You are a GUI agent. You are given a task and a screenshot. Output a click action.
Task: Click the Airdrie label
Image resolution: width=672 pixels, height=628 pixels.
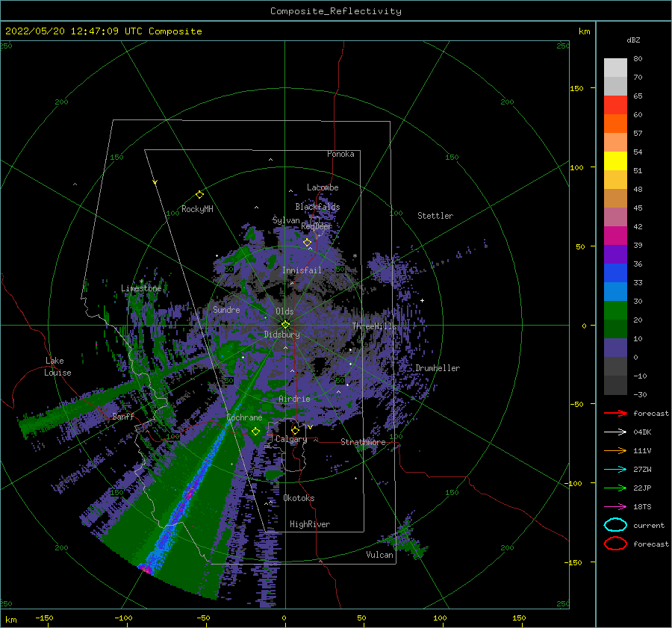coord(294,399)
